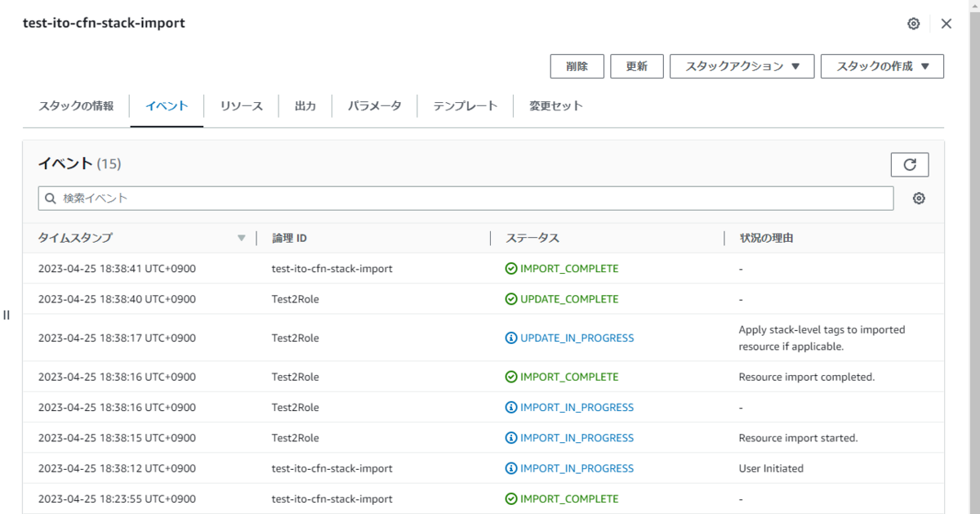This screenshot has width=980, height=514.
Task: Switch to パラメータ tab
Action: [x=375, y=106]
